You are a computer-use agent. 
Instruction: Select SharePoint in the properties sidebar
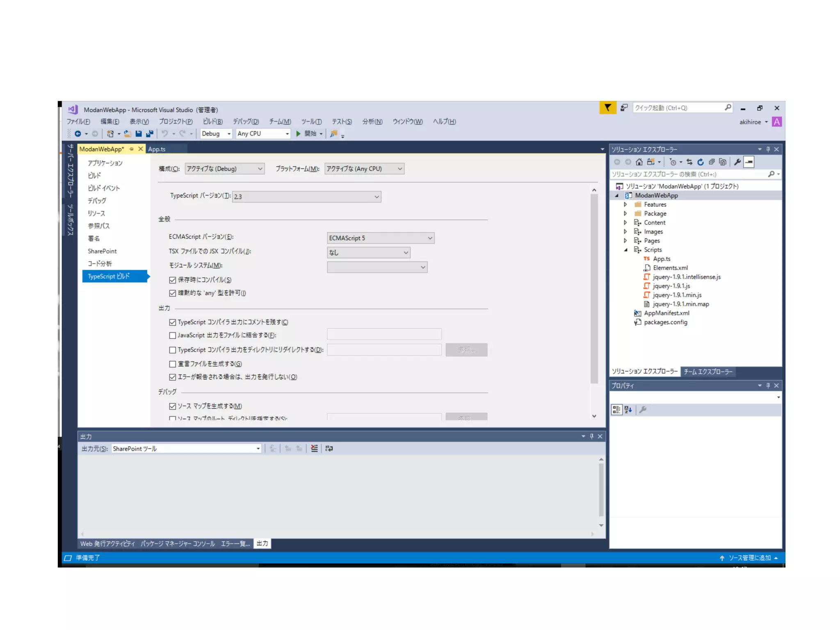pyautogui.click(x=102, y=251)
